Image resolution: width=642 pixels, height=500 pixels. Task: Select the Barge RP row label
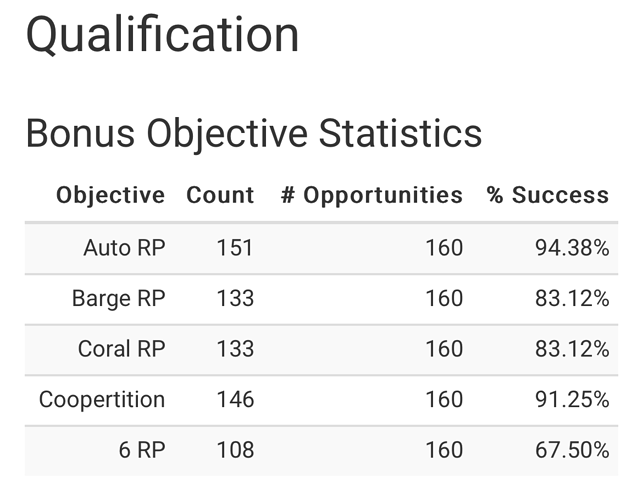(x=119, y=299)
